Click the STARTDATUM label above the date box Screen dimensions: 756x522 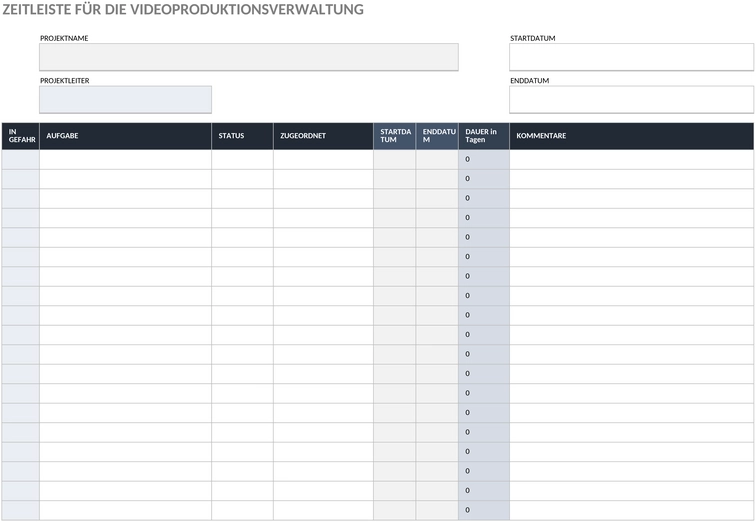click(533, 38)
